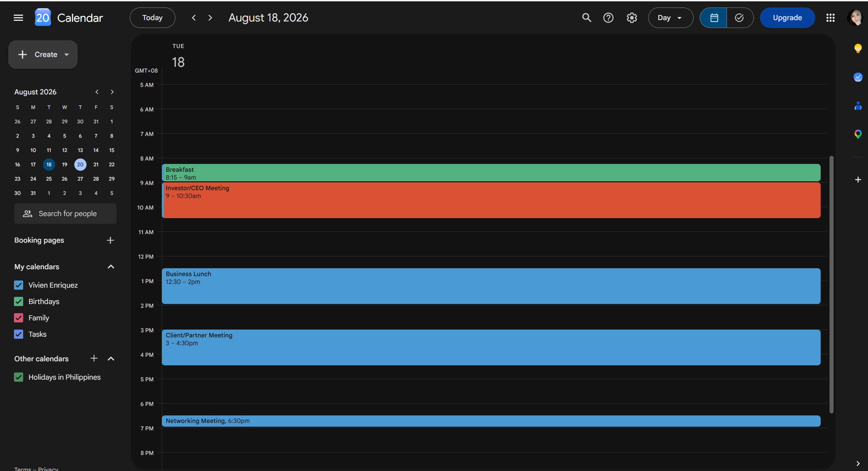Click the search magnifier icon

point(586,18)
